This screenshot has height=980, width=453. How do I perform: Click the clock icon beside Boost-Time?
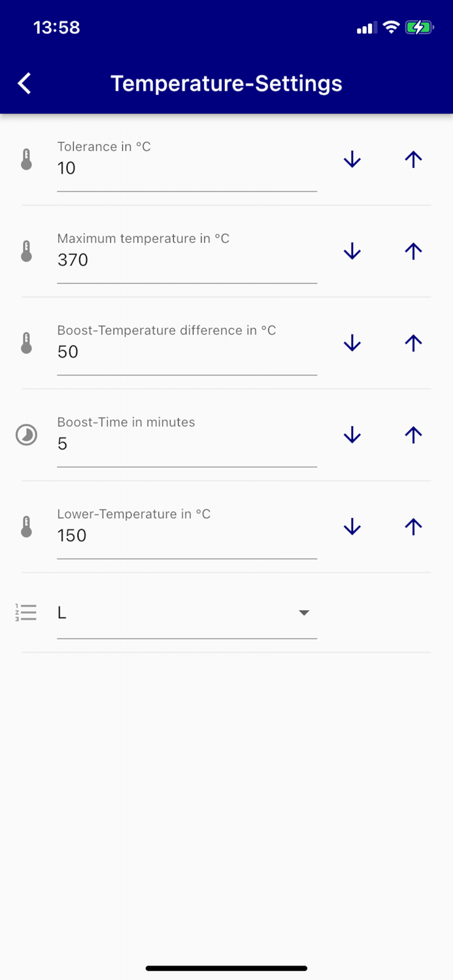[x=26, y=435]
